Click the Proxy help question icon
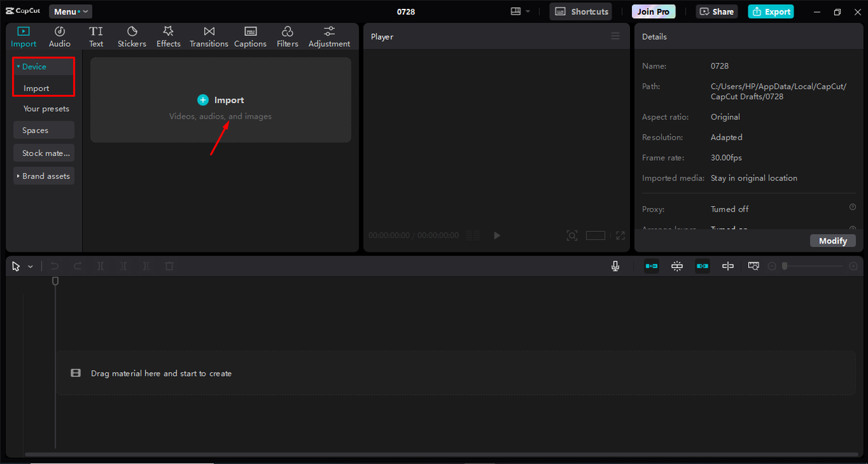 pos(852,208)
